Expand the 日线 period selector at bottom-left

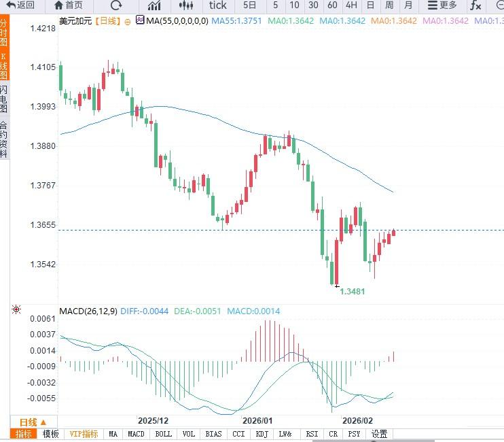[x=33, y=422]
